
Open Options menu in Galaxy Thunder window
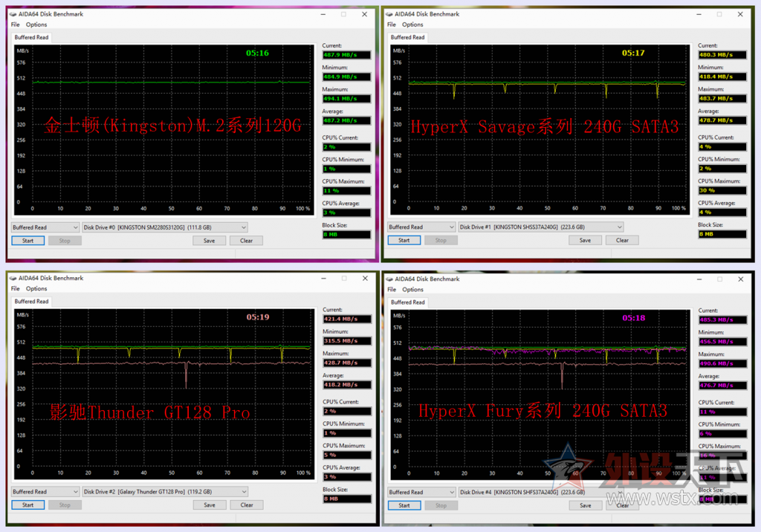36,289
